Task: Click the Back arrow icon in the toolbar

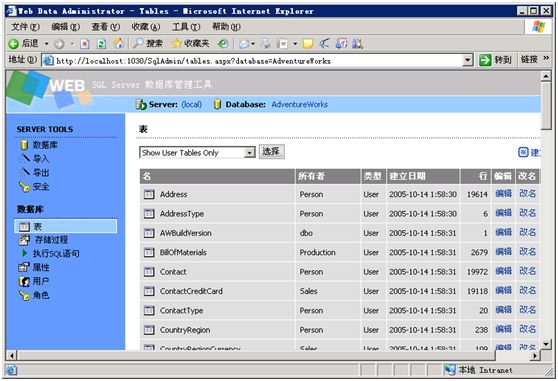Action: pos(14,44)
